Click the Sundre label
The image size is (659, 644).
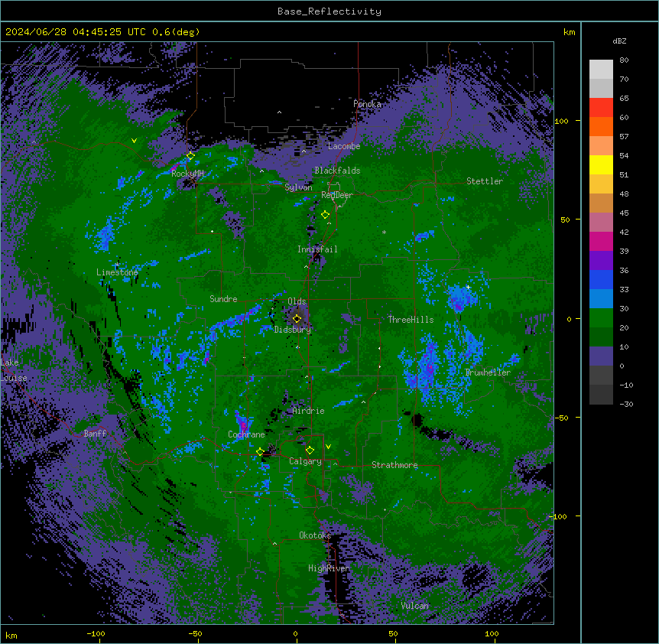tap(223, 299)
